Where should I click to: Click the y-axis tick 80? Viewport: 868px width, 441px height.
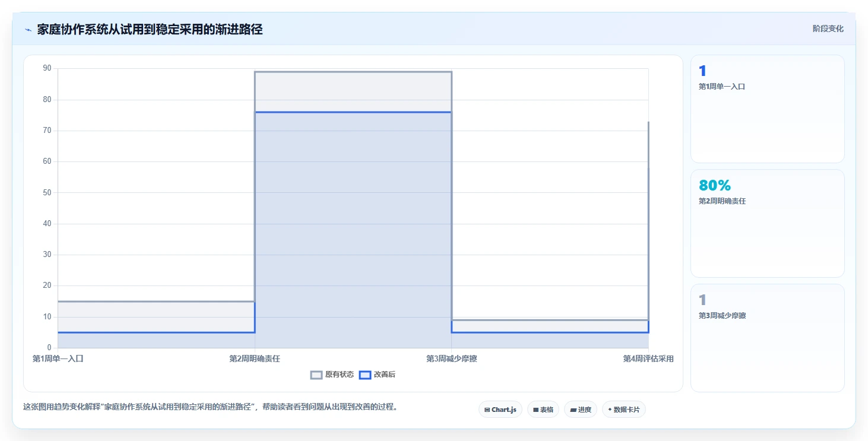47,100
